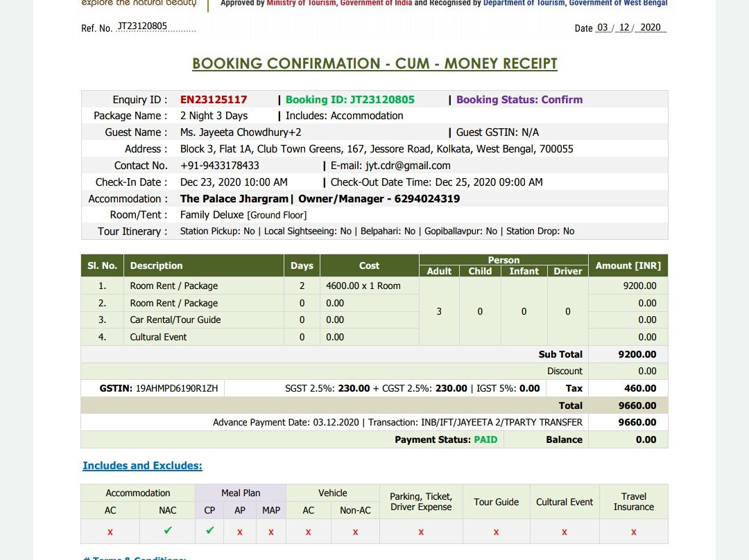The height and width of the screenshot is (560, 749).
Task: Click Station Drop: No in itinerary
Action: tap(540, 231)
